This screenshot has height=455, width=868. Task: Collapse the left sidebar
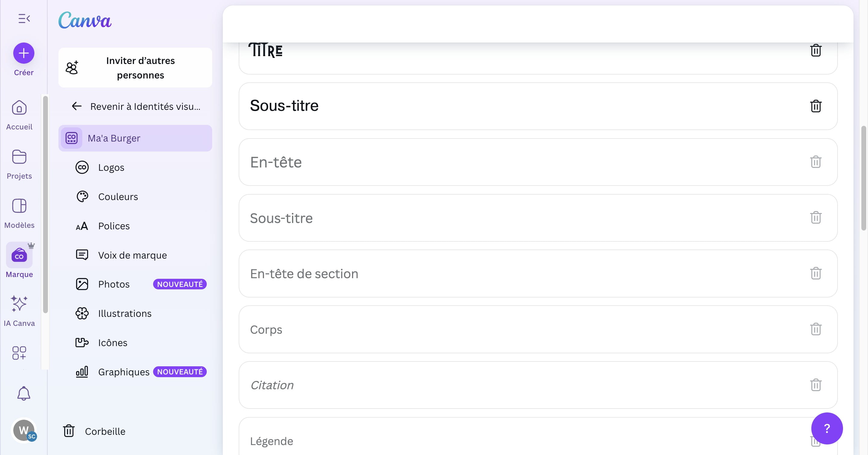click(24, 18)
